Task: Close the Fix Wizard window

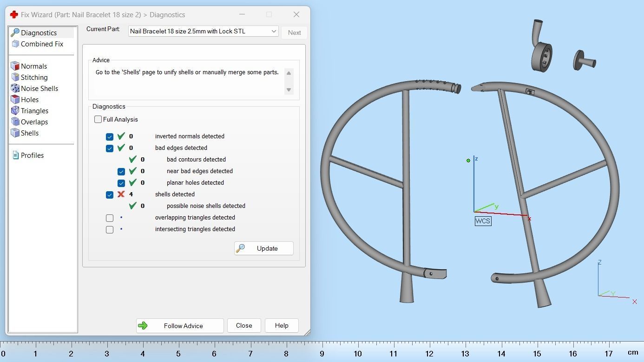Action: click(x=296, y=14)
